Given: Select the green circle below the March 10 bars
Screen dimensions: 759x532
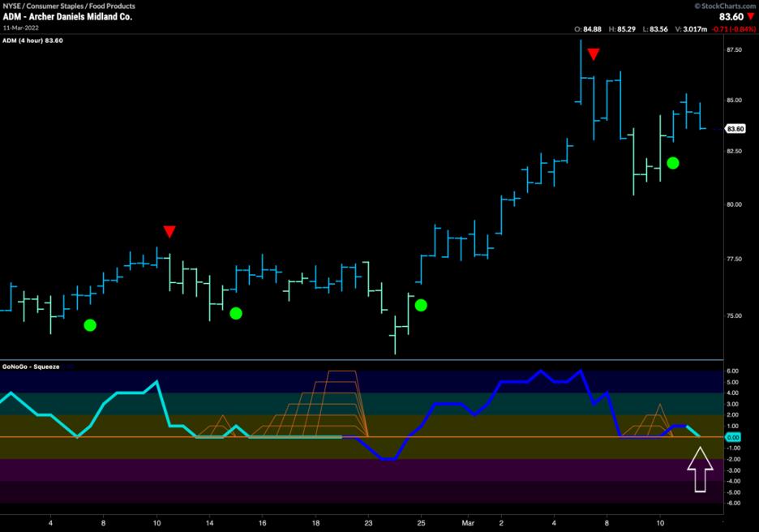Looking at the screenshot, I should coord(672,163).
